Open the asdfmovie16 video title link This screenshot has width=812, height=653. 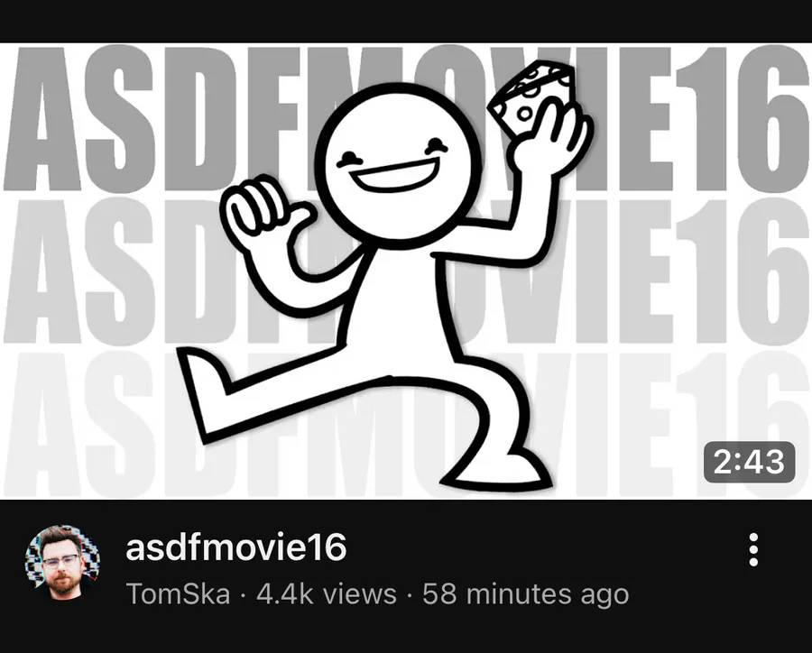point(235,547)
